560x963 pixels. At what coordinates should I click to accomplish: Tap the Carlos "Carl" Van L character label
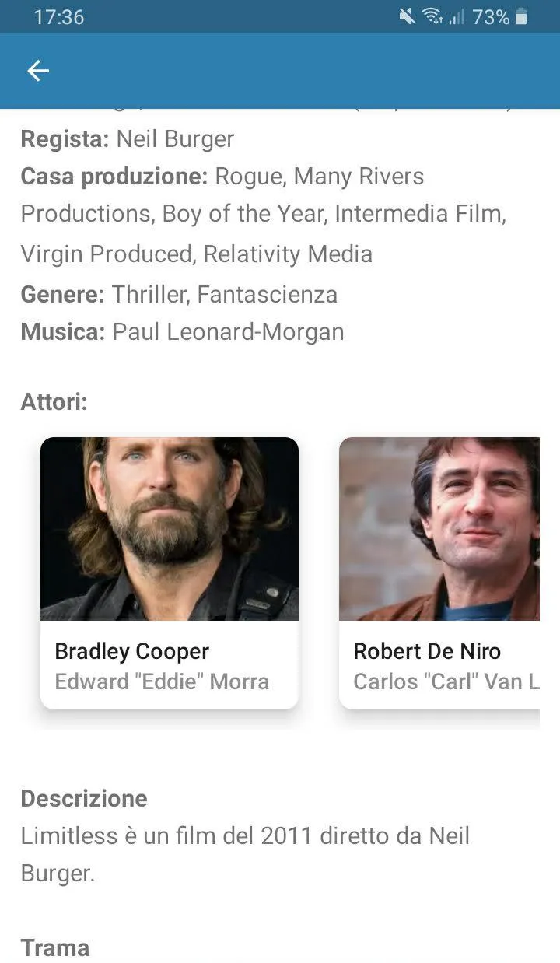[446, 681]
